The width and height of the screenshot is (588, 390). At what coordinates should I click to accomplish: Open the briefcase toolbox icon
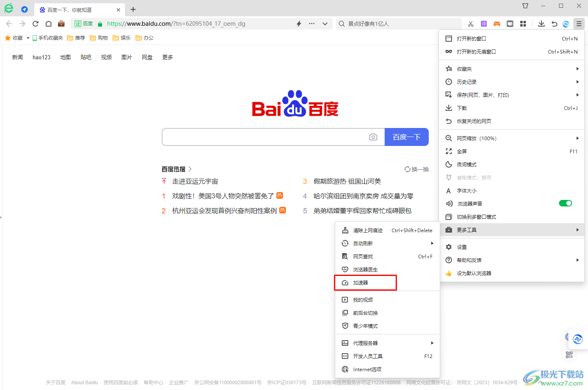[x=61, y=24]
